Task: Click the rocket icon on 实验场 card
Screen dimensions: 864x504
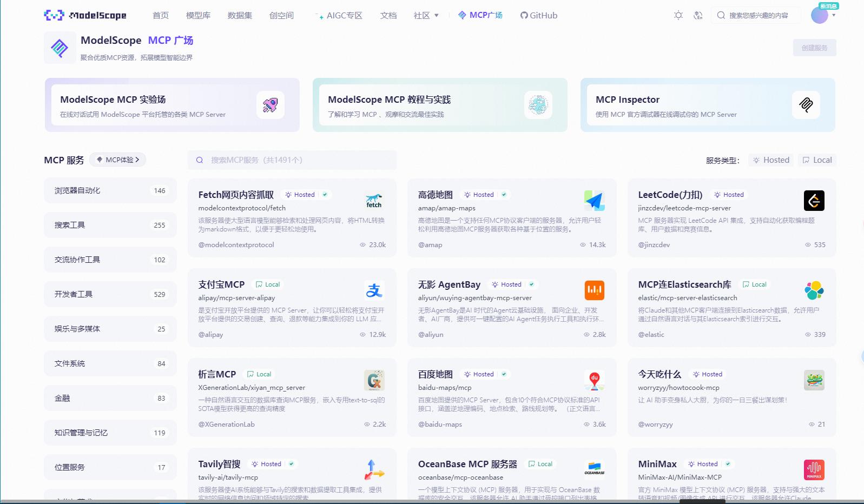Action: click(x=271, y=105)
